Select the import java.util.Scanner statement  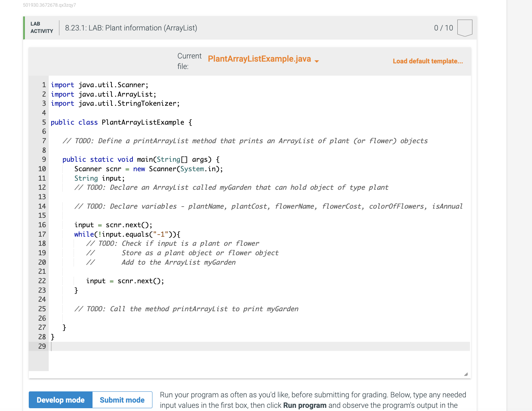99,85
